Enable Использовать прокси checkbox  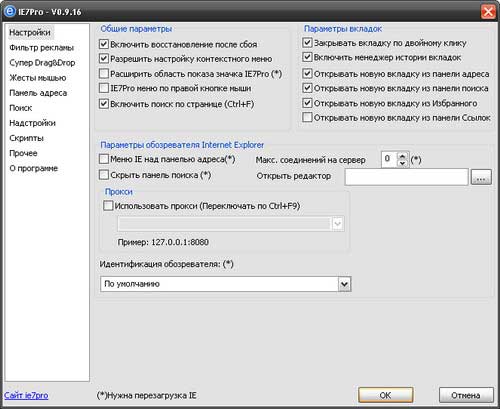click(108, 206)
